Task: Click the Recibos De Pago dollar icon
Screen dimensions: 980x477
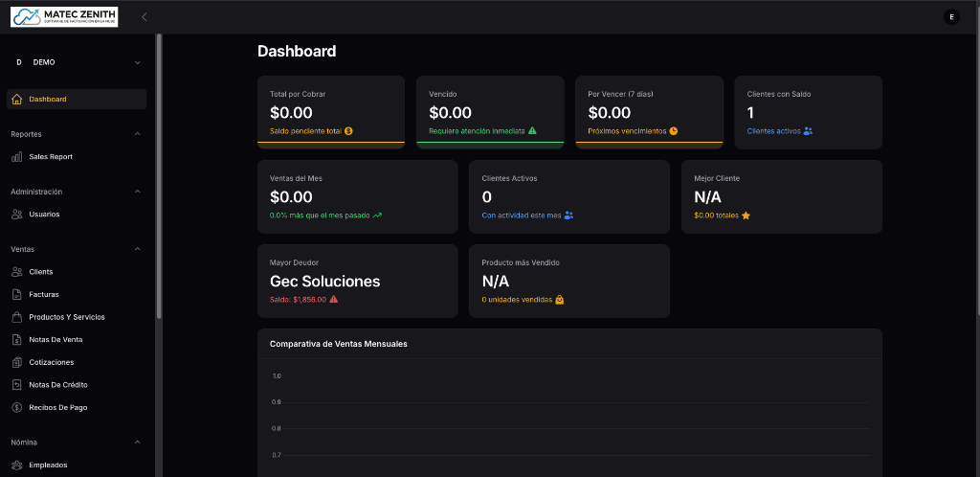Action: (x=16, y=407)
